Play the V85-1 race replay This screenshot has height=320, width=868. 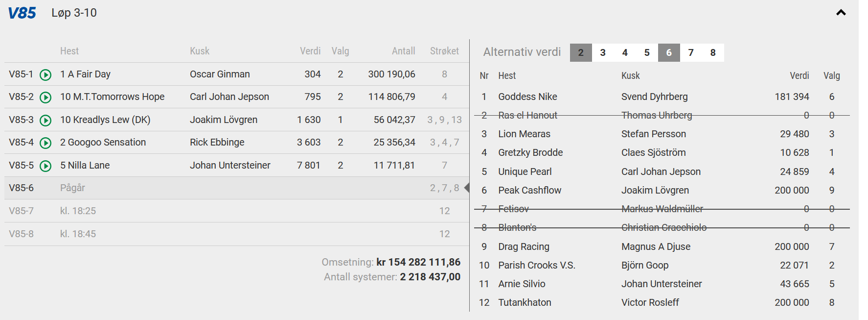(46, 74)
